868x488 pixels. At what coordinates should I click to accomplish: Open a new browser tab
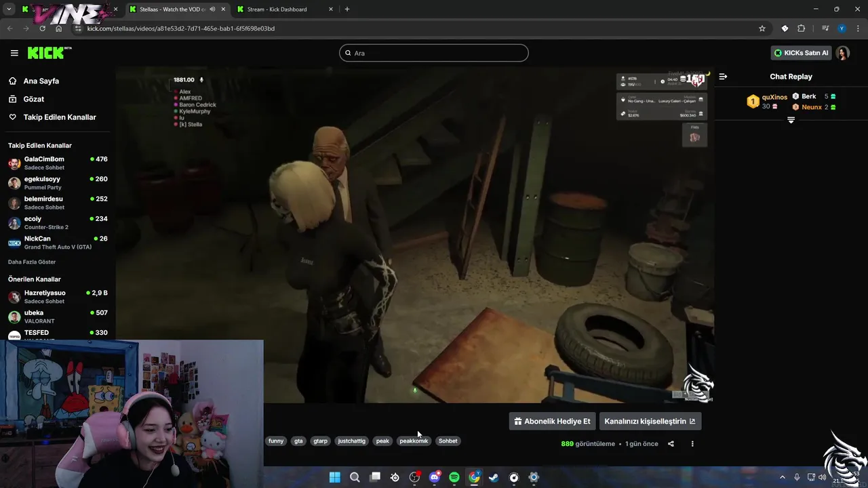[347, 9]
